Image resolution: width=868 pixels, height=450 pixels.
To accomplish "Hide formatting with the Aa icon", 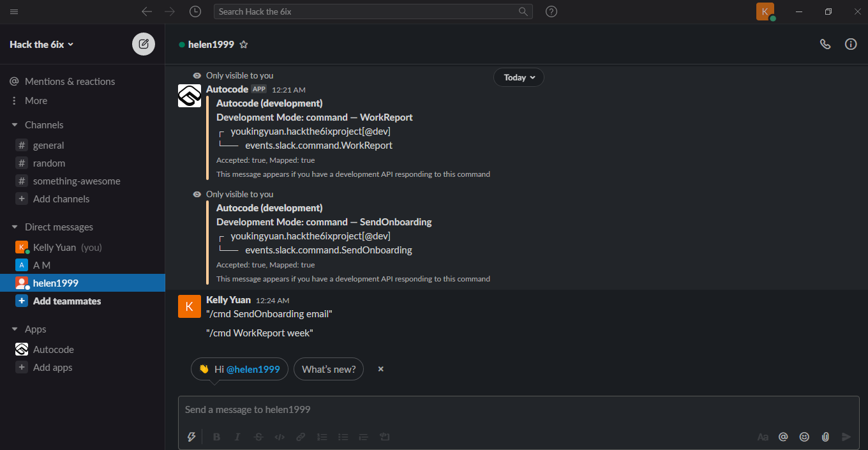I will 763,437.
